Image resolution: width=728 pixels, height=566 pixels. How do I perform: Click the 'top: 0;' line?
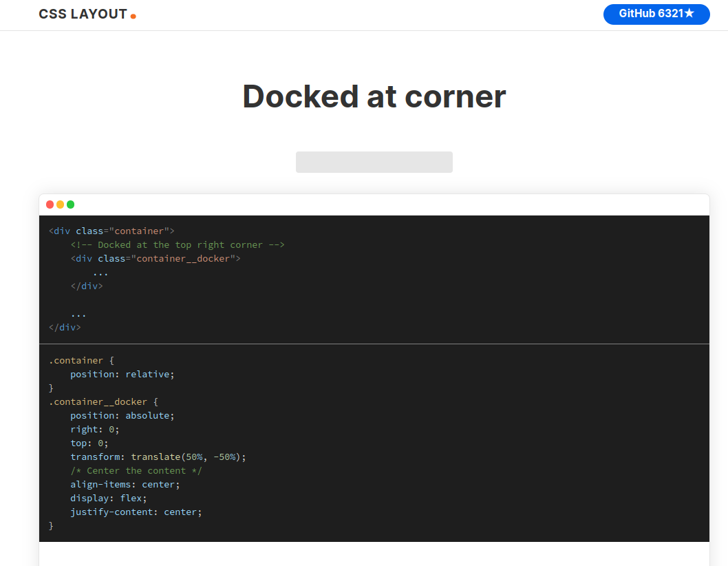(x=89, y=443)
